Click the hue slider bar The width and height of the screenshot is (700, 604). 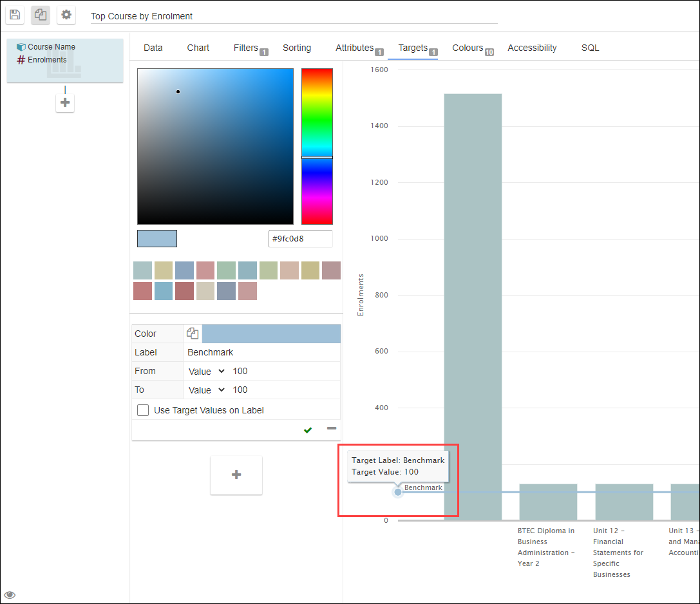pyautogui.click(x=317, y=146)
